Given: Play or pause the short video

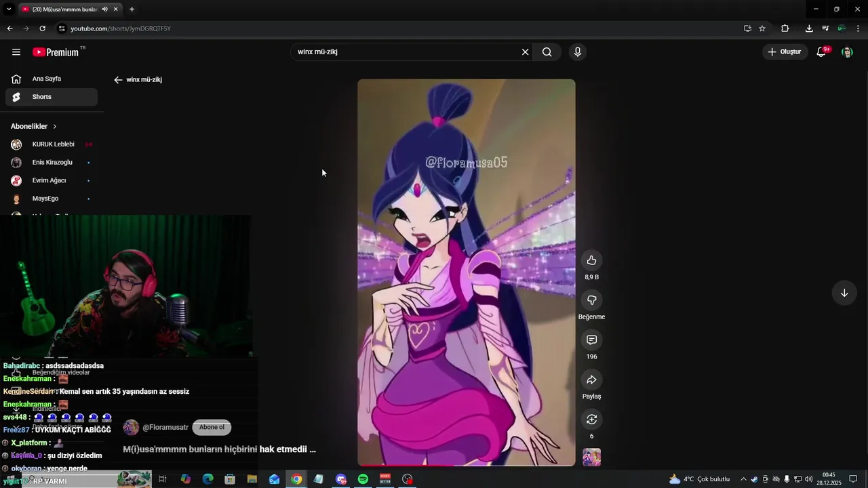Looking at the screenshot, I should point(467,272).
